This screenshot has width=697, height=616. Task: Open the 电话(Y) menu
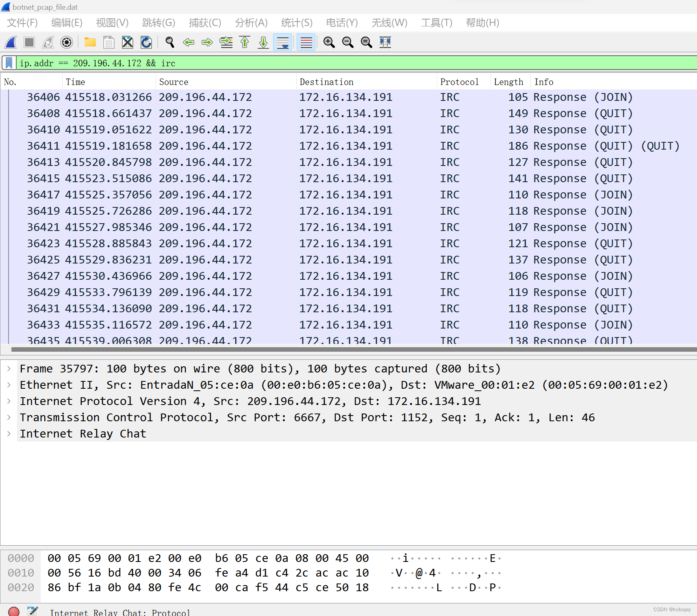(342, 23)
